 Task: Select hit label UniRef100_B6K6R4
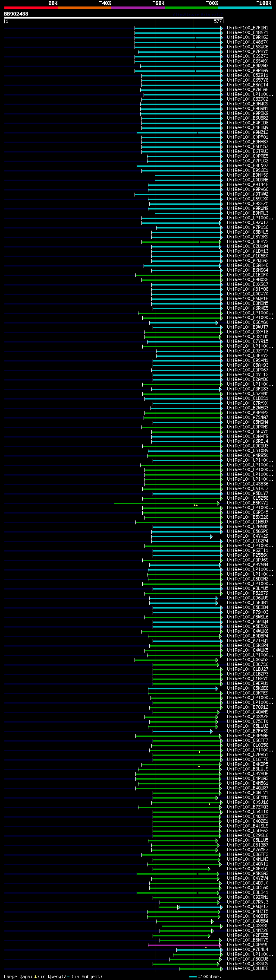[248, 645]
